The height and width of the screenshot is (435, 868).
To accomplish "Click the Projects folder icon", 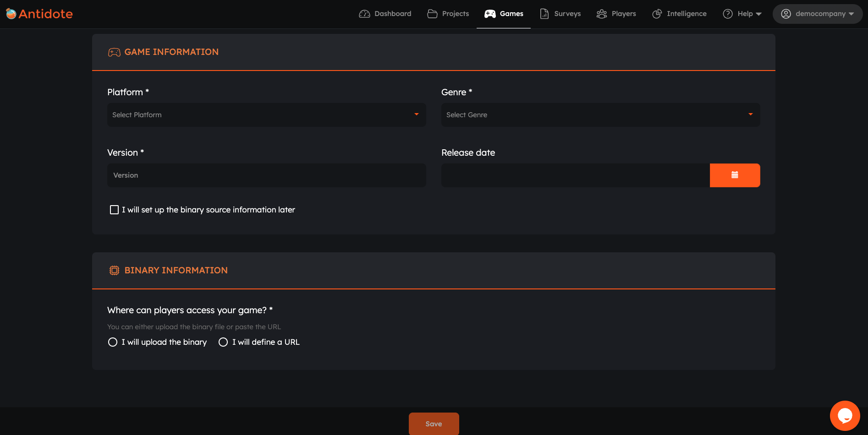I will (x=432, y=14).
